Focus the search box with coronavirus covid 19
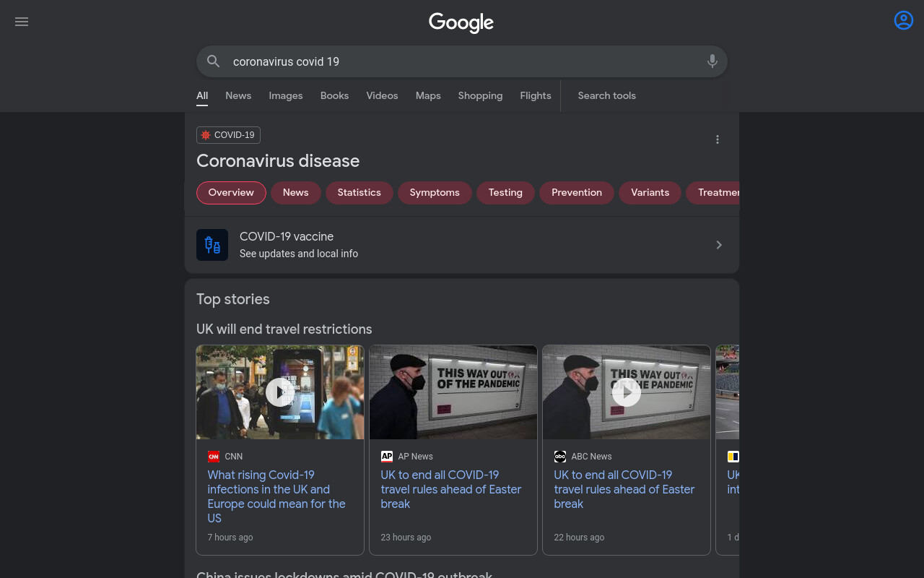924x578 pixels. 462,61
